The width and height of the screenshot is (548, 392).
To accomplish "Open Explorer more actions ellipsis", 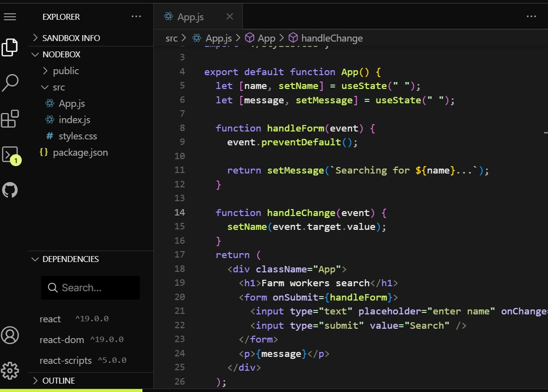I will [136, 16].
